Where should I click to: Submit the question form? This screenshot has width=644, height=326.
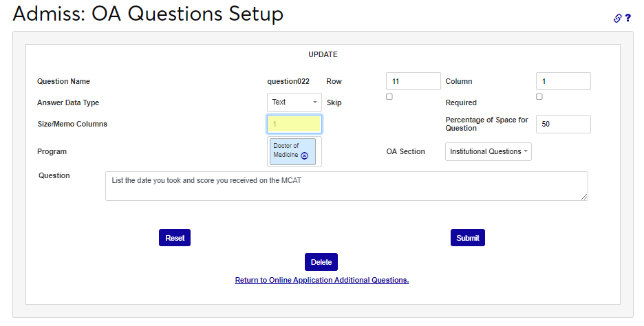click(468, 238)
